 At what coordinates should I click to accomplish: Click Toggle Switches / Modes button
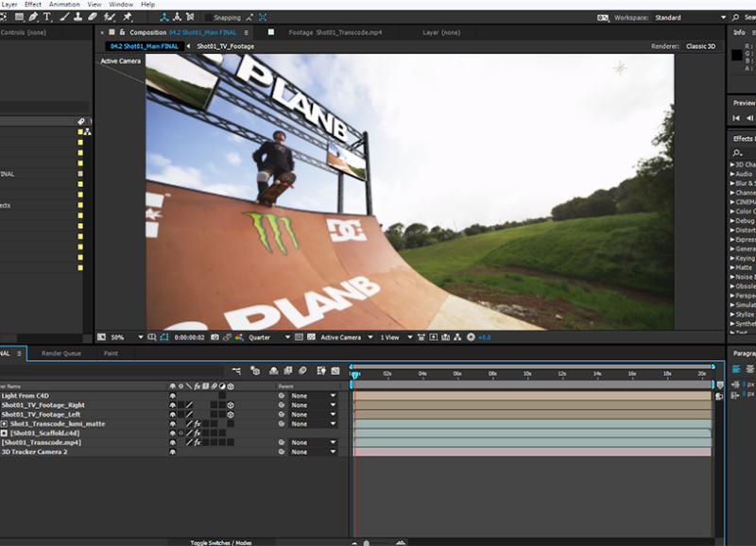tap(221, 542)
